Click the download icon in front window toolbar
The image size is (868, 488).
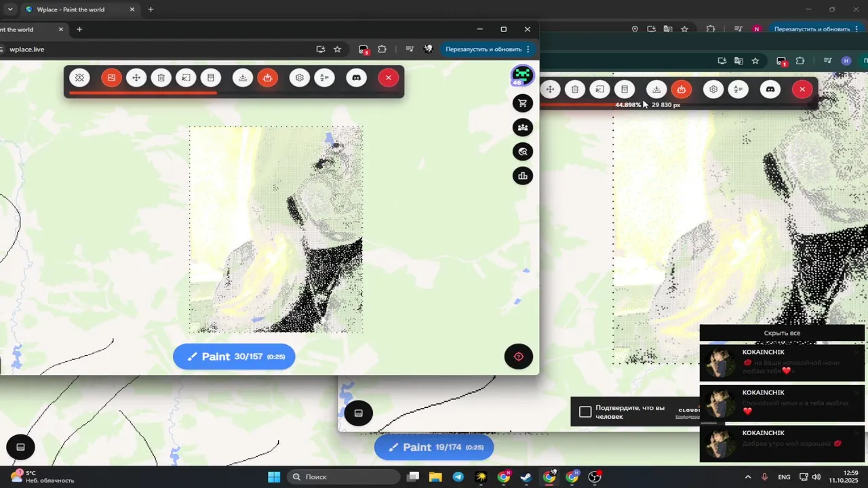tap(243, 78)
